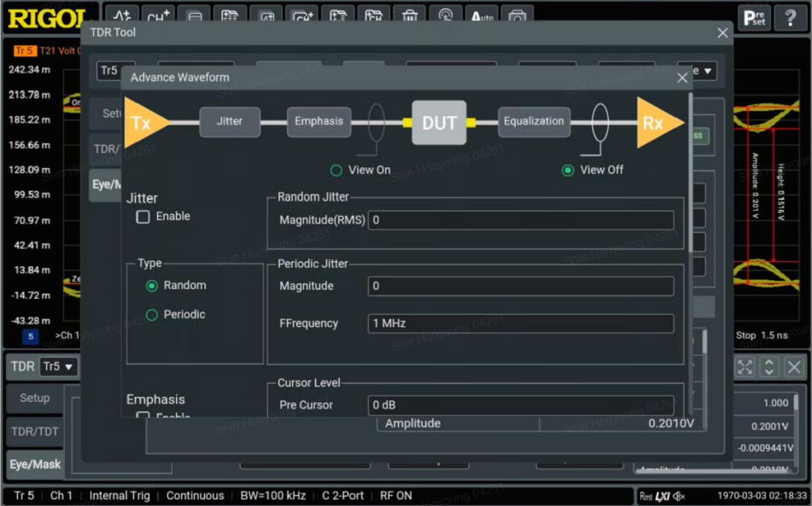Viewport: 812px width, 506px height.
Task: Click the probe ellipse before DUT
Action: [x=377, y=123]
